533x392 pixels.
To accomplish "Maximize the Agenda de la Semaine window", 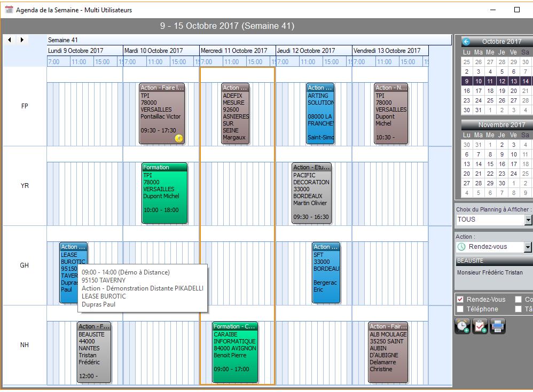I will coord(516,10).
